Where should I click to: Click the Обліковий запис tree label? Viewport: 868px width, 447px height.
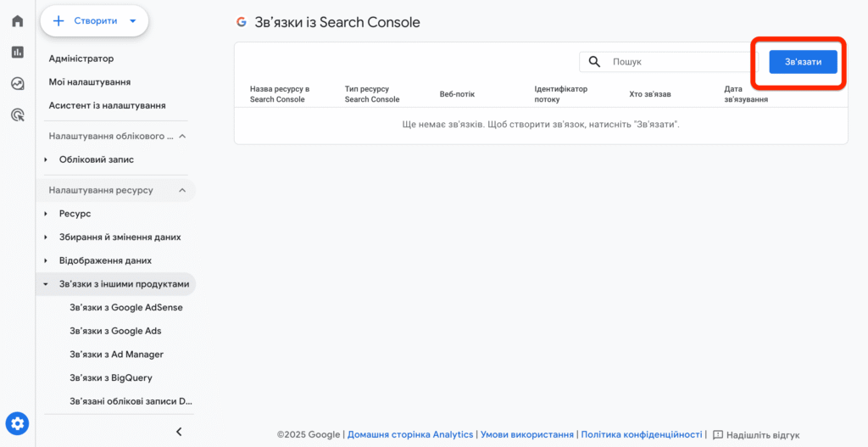[x=97, y=159]
